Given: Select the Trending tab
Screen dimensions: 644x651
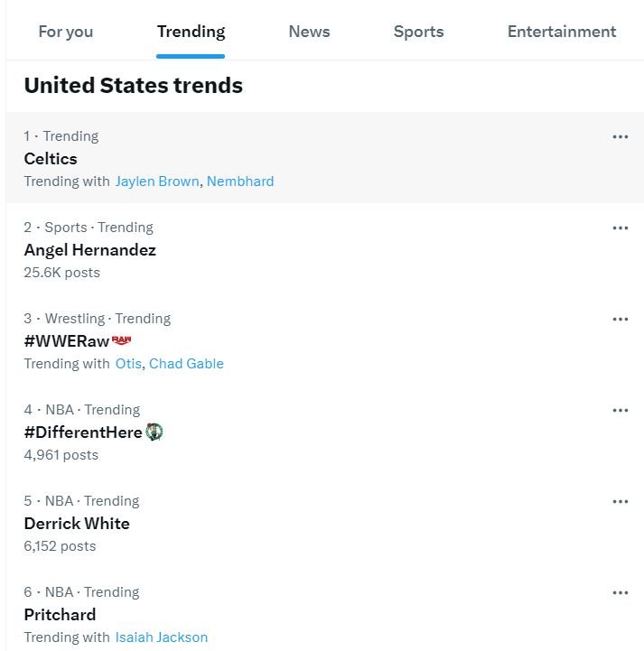Looking at the screenshot, I should pos(191,32).
